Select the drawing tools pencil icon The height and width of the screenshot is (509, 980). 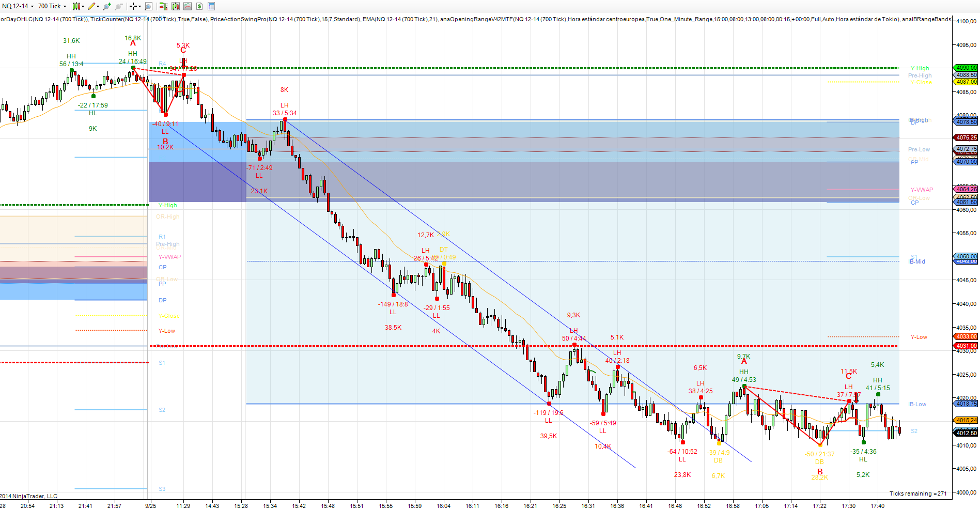[x=91, y=6]
